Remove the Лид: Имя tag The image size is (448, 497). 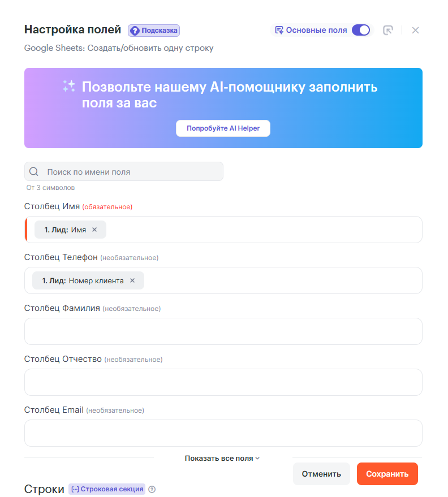(x=94, y=230)
